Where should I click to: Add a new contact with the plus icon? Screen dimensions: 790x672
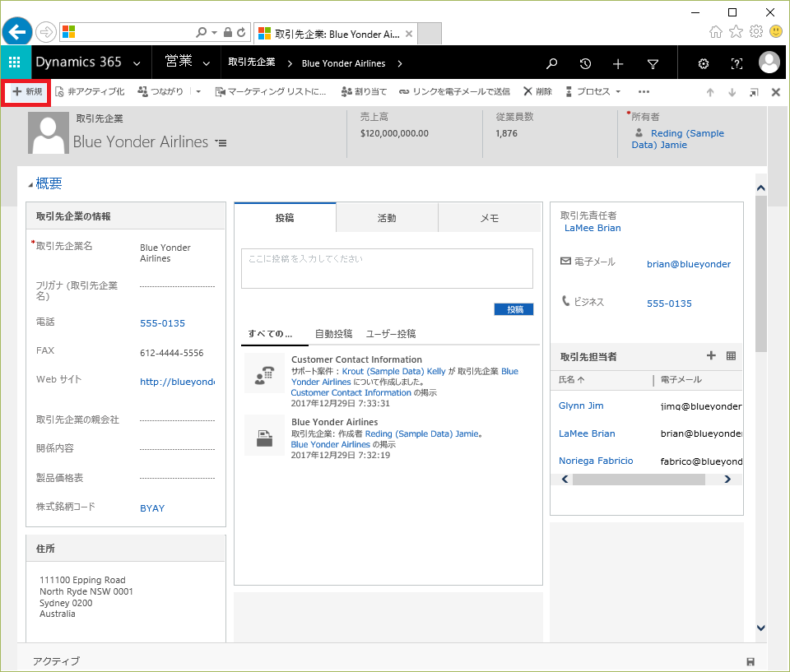coord(711,355)
